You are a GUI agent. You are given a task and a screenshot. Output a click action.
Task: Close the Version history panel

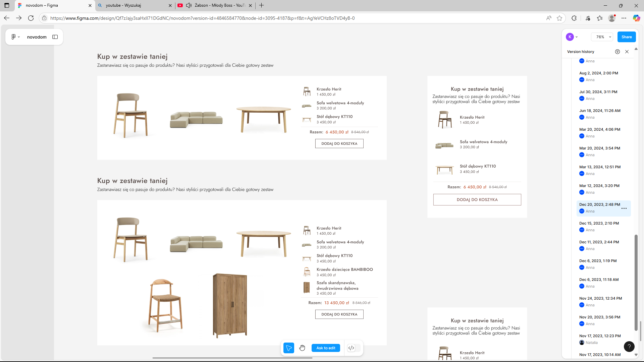pyautogui.click(x=627, y=52)
